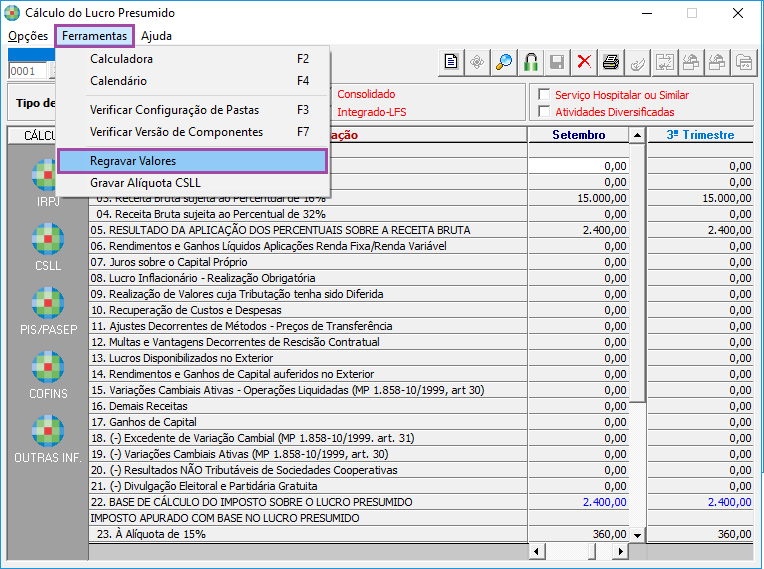
Task: Close the open Ferramentas menu
Action: tap(95, 36)
